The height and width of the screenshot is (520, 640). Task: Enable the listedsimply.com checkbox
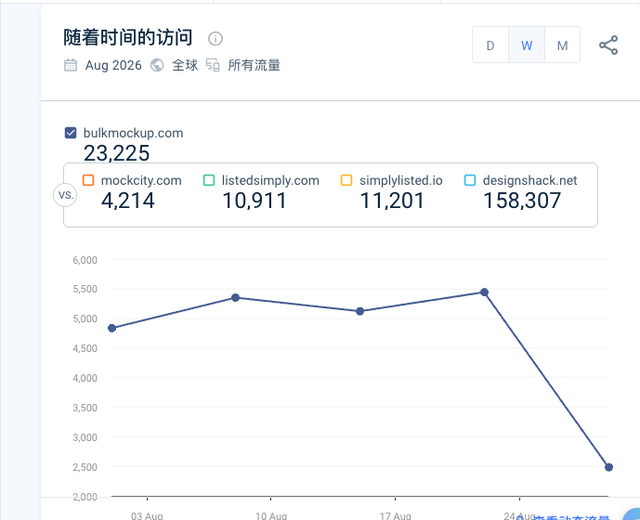pyautogui.click(x=209, y=180)
